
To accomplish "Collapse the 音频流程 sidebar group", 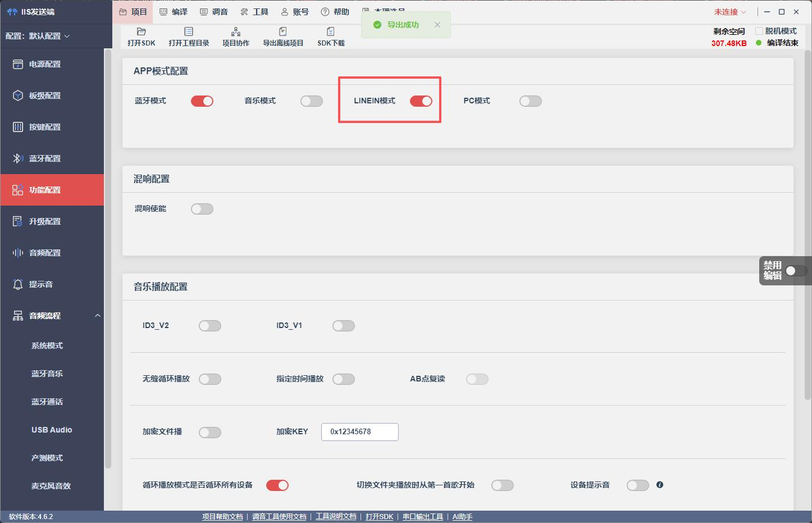I will 98,316.
